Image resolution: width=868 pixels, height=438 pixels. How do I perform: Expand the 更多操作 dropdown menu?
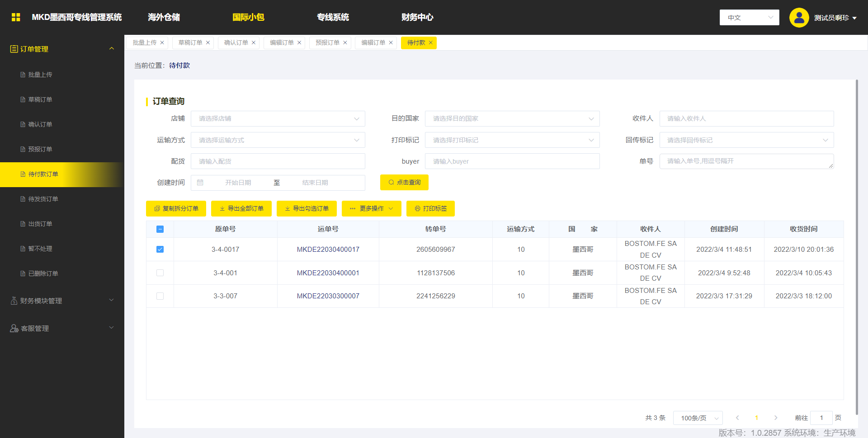[x=371, y=208]
